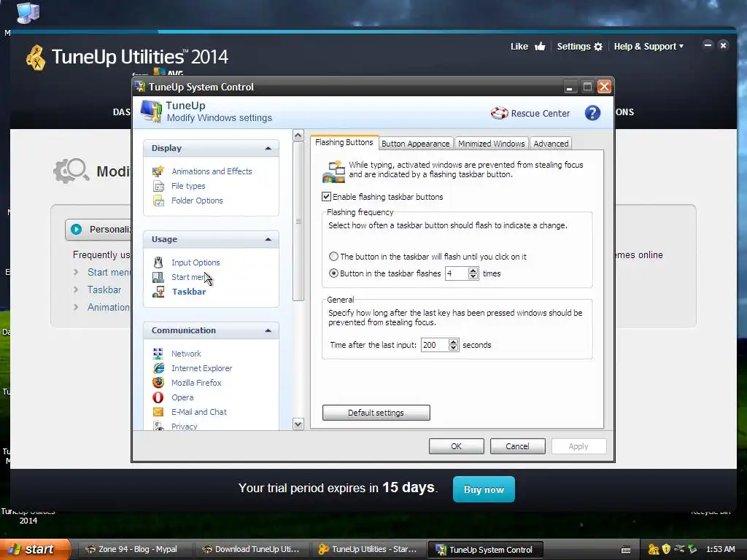Viewport: 747px width, 560px height.
Task: Click the Taskbar icon in Usage
Action: coord(158,292)
